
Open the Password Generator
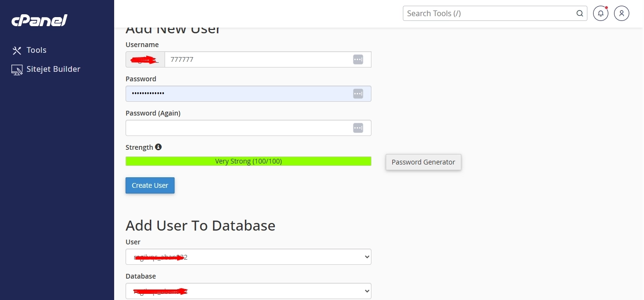(423, 162)
